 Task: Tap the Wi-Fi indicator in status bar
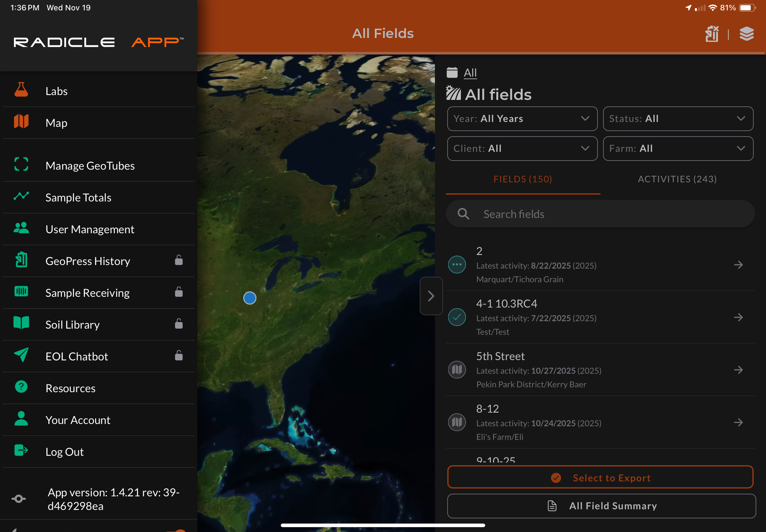(x=713, y=8)
